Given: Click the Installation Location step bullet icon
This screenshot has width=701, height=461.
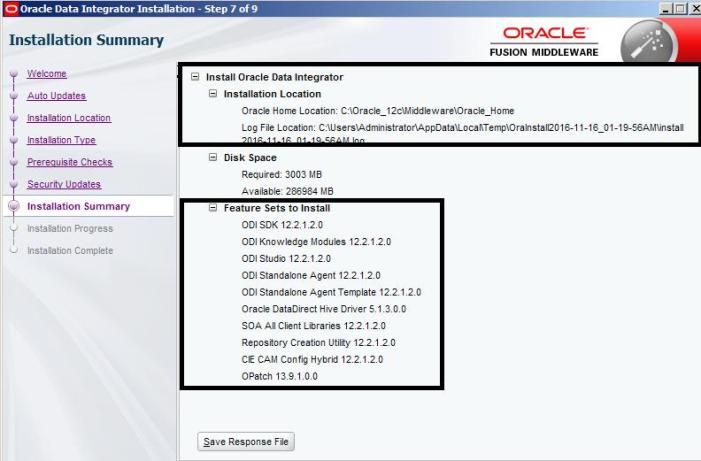Looking at the screenshot, I should [x=14, y=118].
